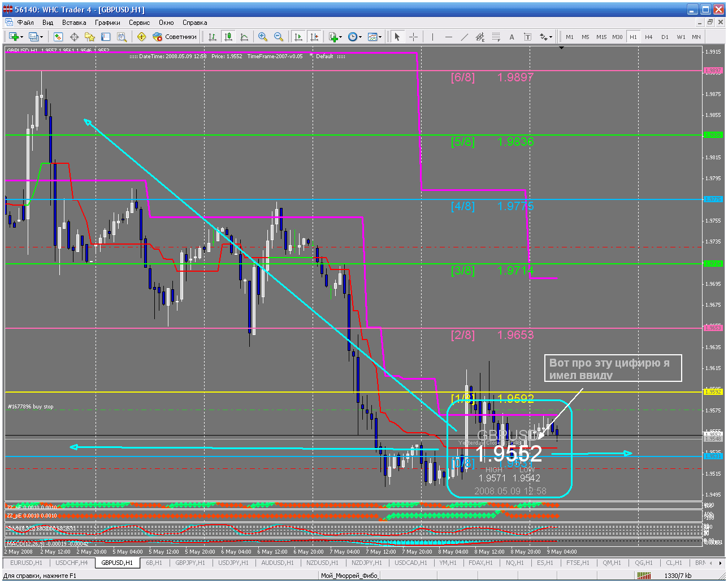The image size is (728, 583).
Task: Switch to the EURUSD,H1 chart tab
Action: (26, 563)
